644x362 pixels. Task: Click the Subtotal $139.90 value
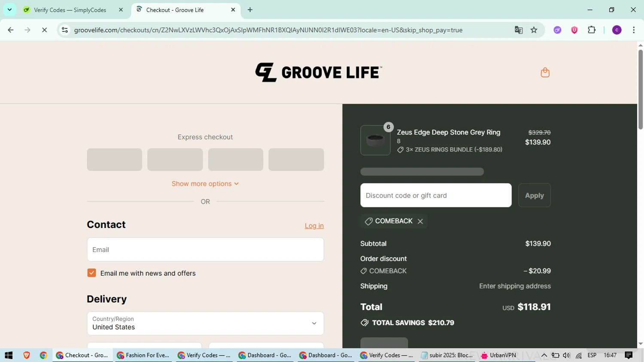point(538,243)
